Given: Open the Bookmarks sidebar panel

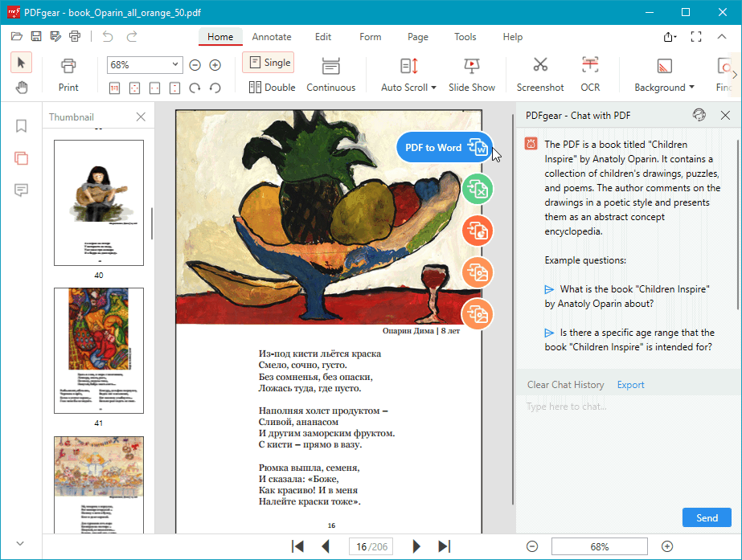Looking at the screenshot, I should click(x=21, y=126).
